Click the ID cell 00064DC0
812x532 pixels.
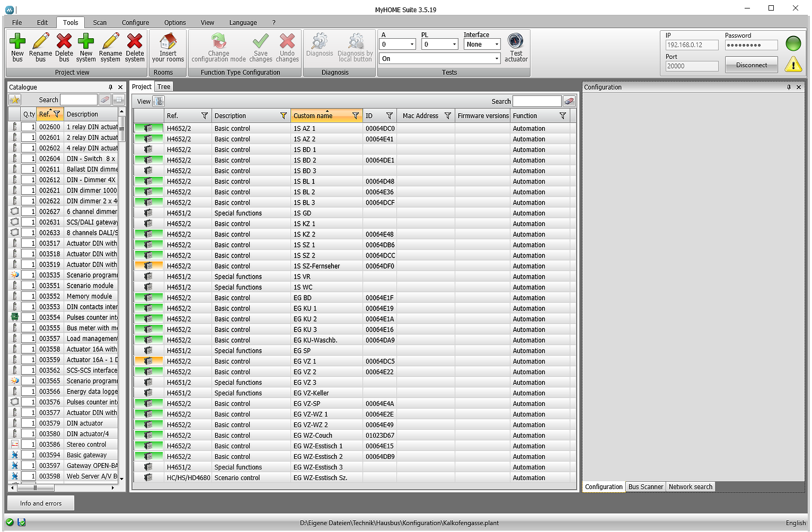[380, 129]
